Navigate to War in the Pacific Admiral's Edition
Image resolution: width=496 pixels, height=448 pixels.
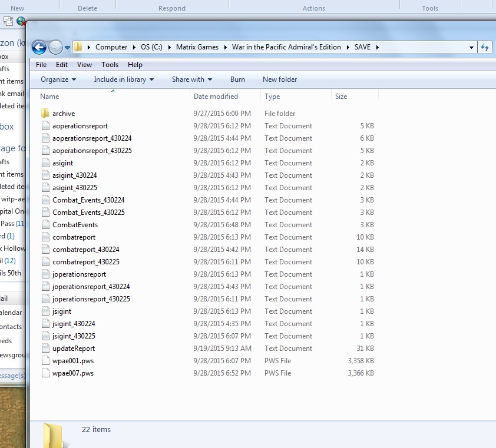(286, 47)
